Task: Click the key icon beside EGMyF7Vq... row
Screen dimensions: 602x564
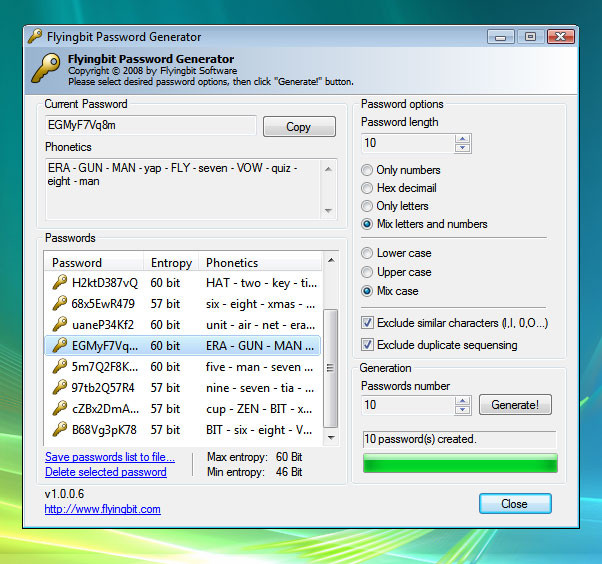Action: (x=60, y=345)
